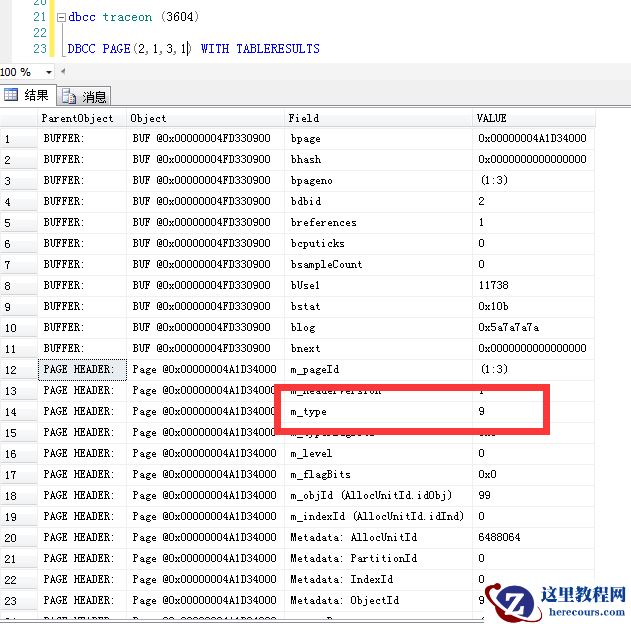The width and height of the screenshot is (631, 624).
Task: Click the 'm_flagBits' field cell
Action: click(x=378, y=474)
